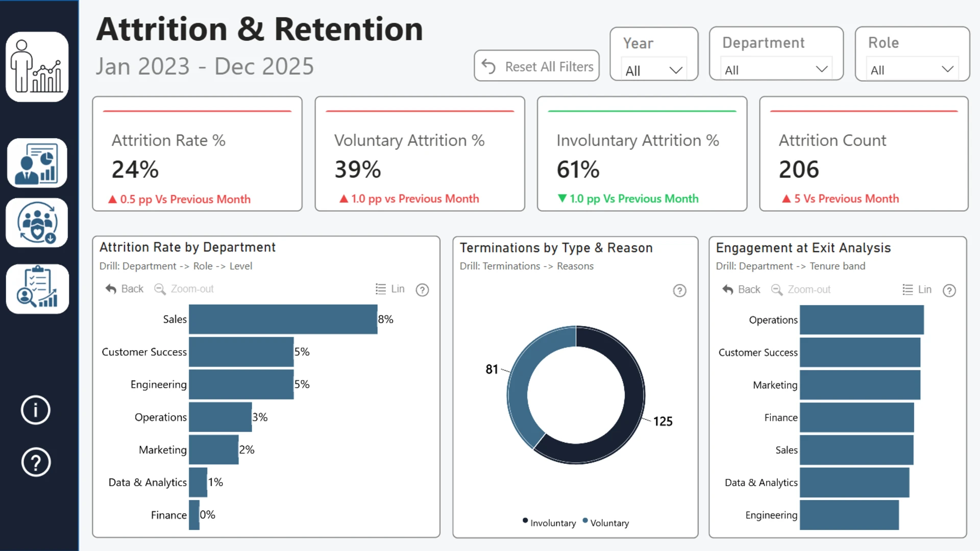Click the '5 Vs Previous Month' indicator
This screenshot has width=980, height=551.
840,199
